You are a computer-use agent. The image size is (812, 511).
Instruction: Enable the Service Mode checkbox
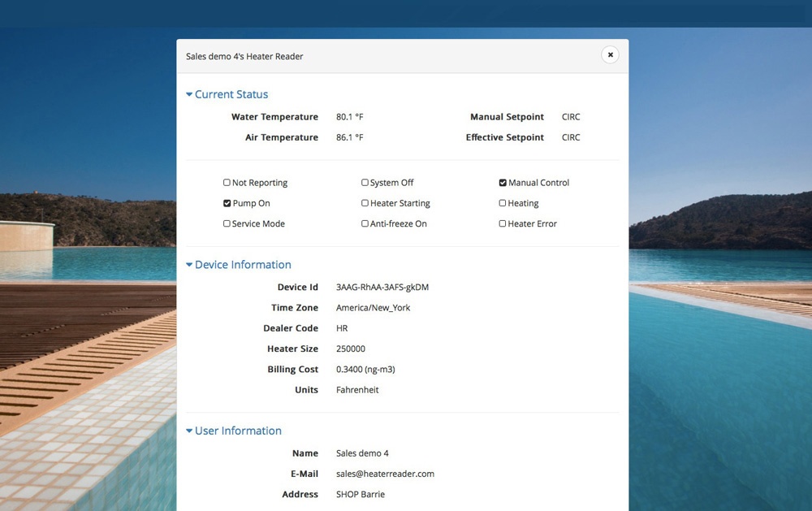227,223
